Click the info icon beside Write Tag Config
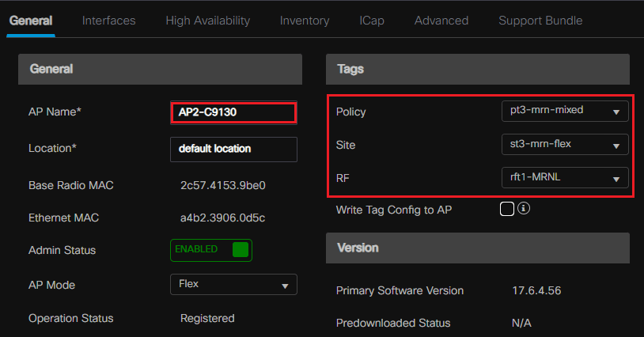The width and height of the screenshot is (644, 337). tap(524, 210)
